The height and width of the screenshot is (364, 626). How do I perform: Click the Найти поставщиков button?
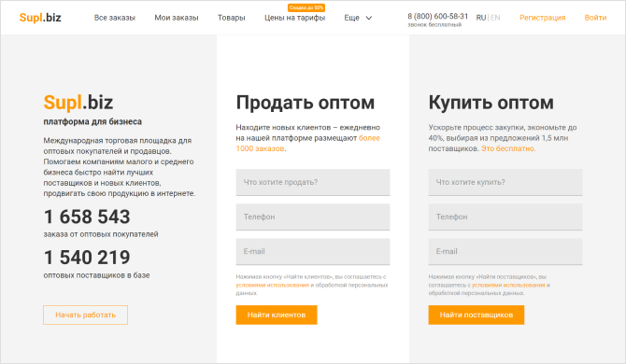click(x=477, y=315)
